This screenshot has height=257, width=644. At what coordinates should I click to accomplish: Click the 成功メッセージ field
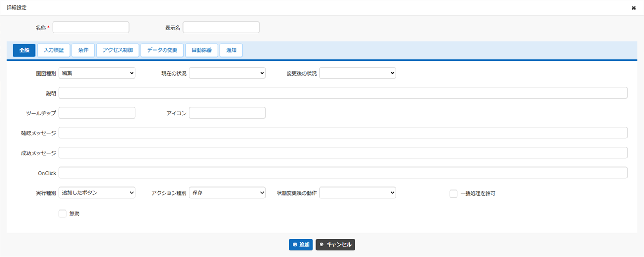point(343,153)
